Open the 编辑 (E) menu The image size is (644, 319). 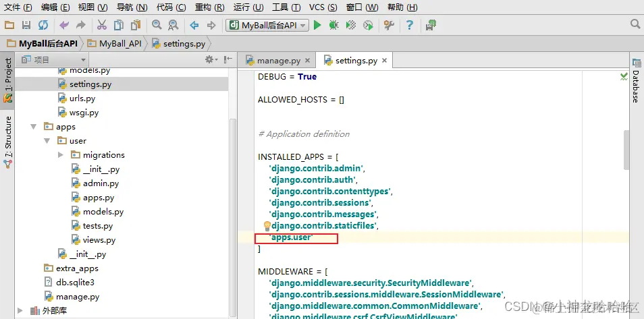click(x=55, y=7)
